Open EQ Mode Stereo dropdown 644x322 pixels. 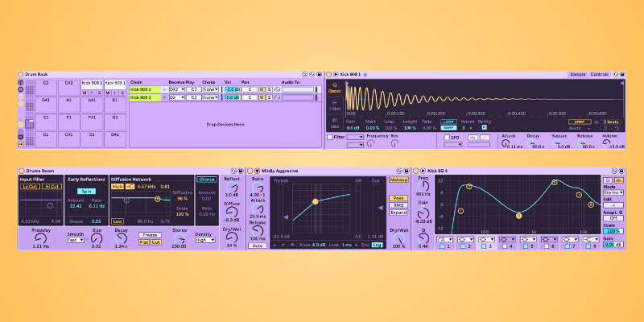(613, 192)
